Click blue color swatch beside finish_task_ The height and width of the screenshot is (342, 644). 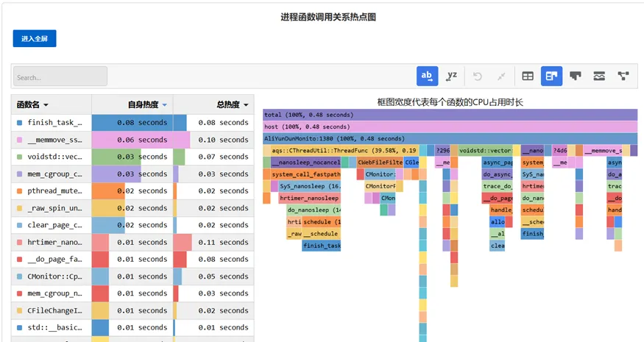(19, 123)
